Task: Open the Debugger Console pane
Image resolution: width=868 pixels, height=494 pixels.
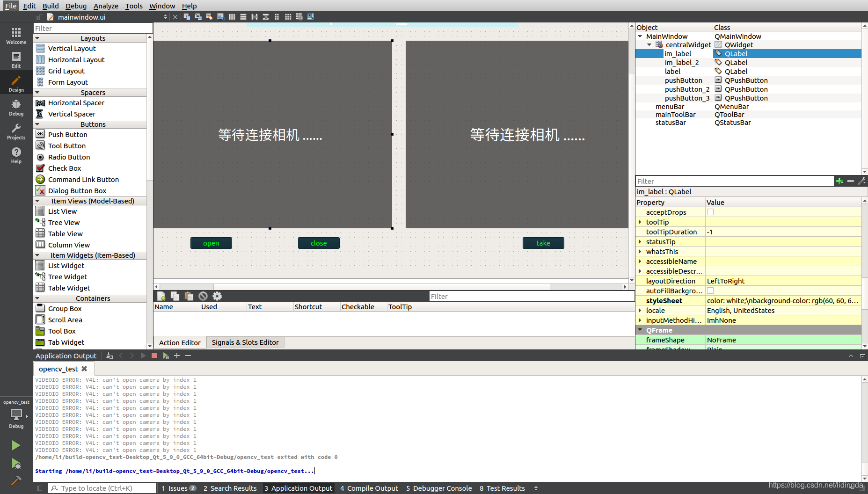Action: (x=438, y=488)
